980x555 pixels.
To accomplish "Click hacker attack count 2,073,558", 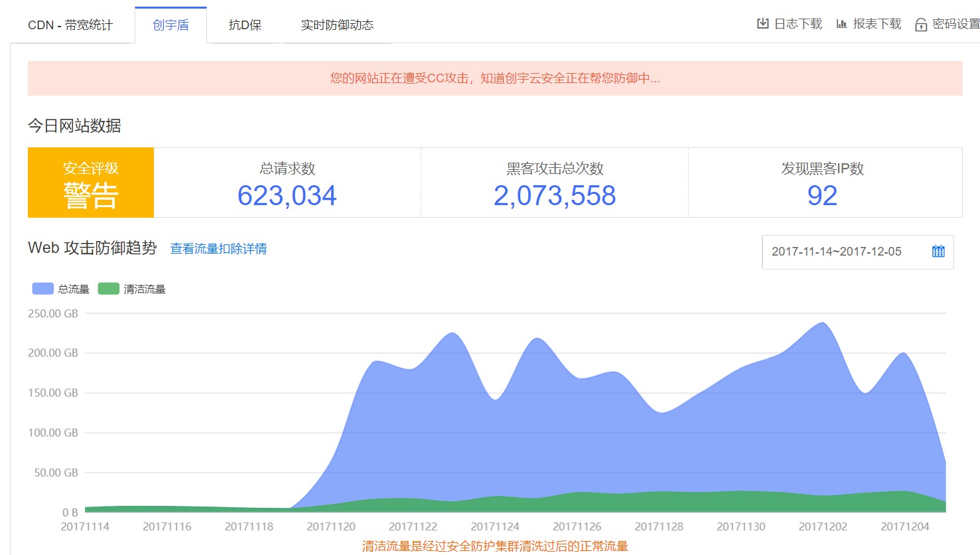I will [555, 196].
